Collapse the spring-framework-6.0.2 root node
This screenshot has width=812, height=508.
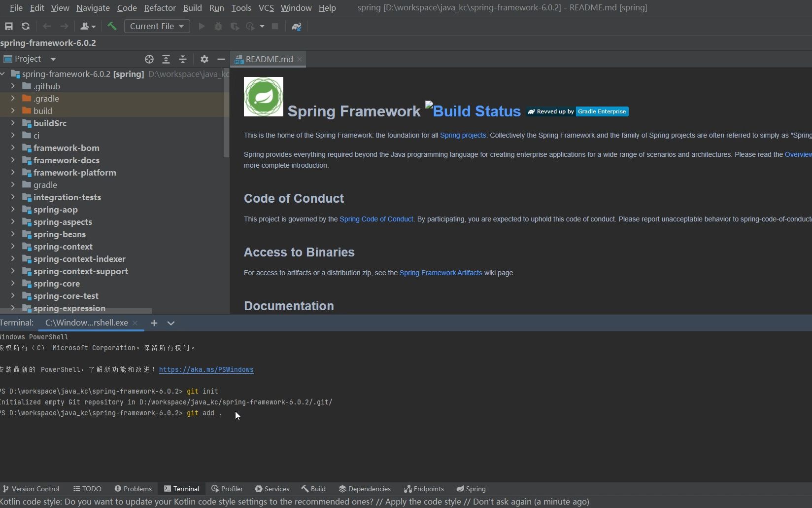click(3, 74)
